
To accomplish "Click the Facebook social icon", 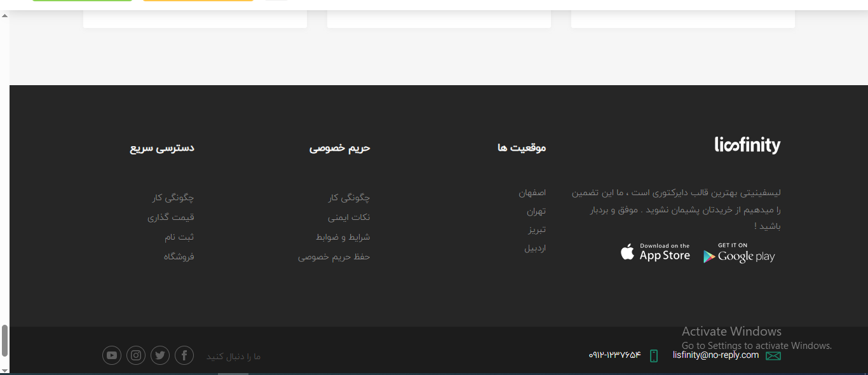I will (x=184, y=355).
